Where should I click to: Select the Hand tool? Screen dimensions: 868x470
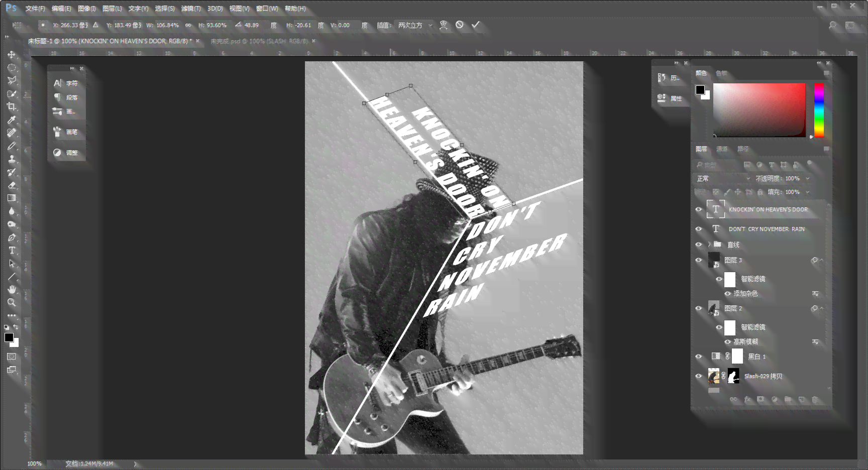tap(12, 289)
